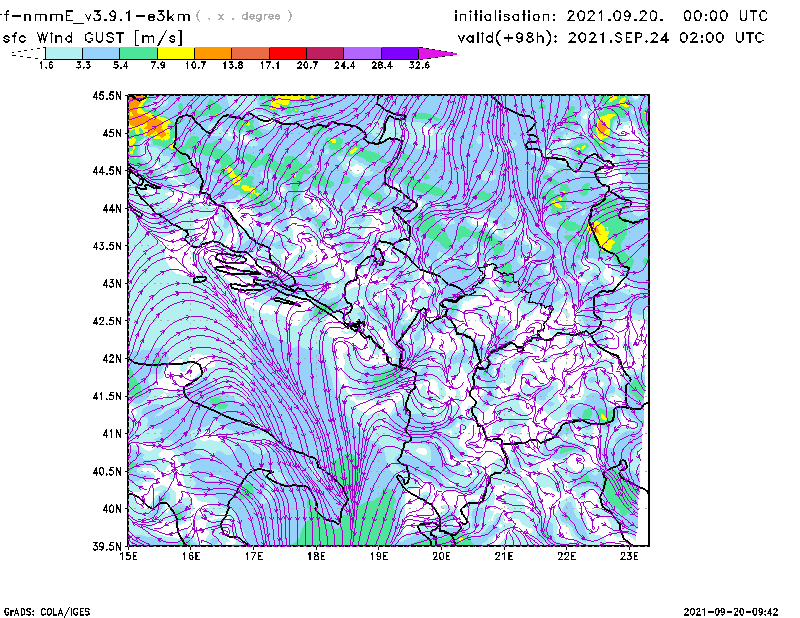The width and height of the screenshot is (800, 618).
Task: Click the legend value 17.1
Action: pos(270,65)
